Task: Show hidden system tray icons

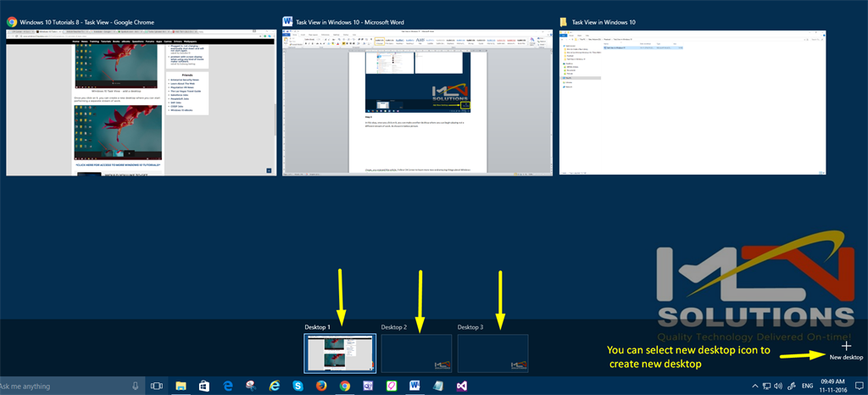Action: point(755,386)
